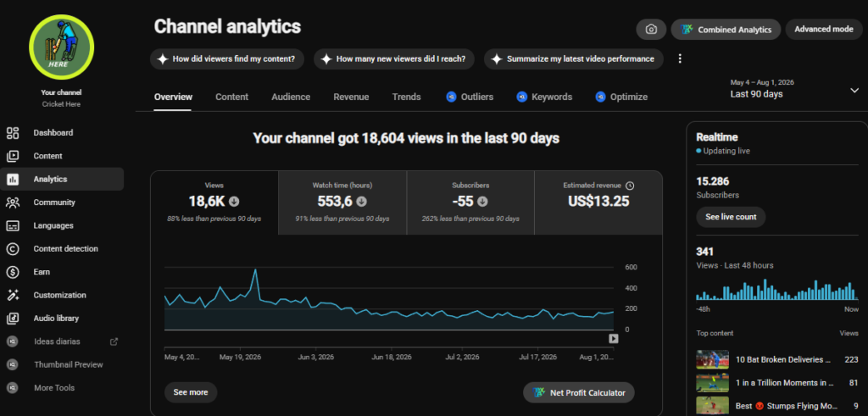Click the More Tools IQ icon

(x=12, y=388)
